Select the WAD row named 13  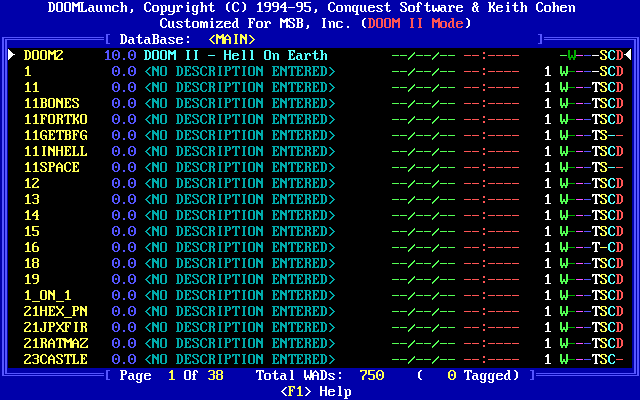320,199
